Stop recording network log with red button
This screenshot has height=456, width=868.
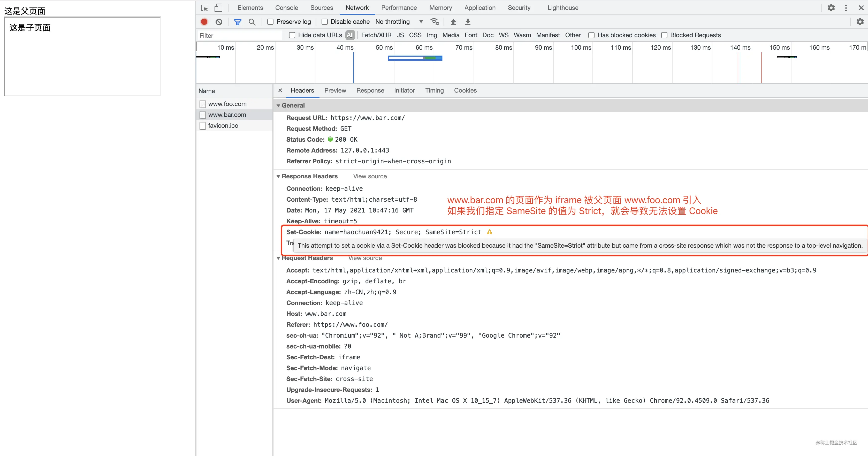(204, 22)
